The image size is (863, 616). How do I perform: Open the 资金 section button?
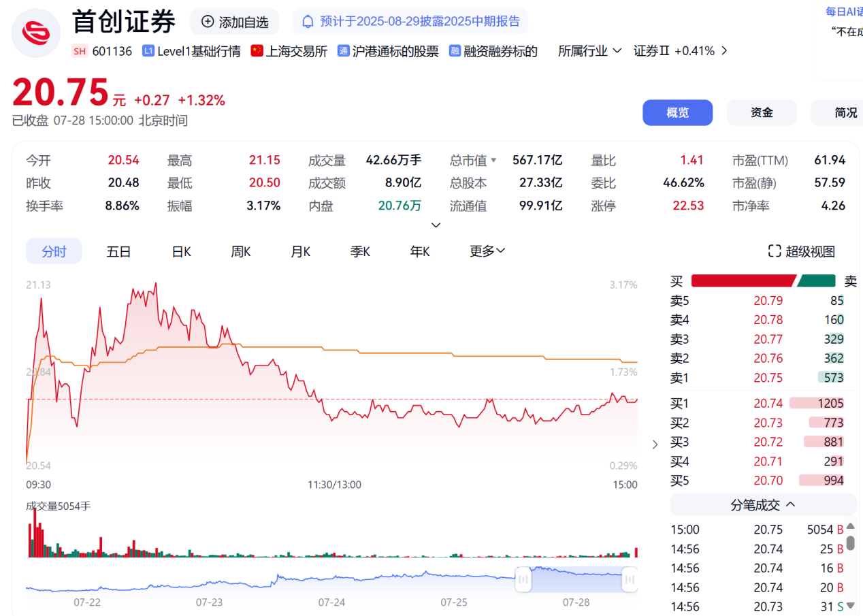(x=761, y=113)
